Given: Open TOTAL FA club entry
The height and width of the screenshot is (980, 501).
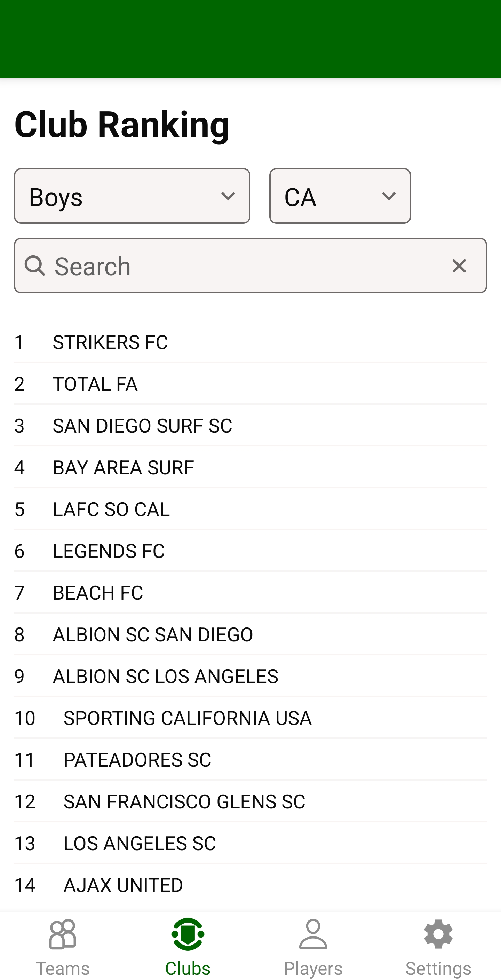Looking at the screenshot, I should coord(95,384).
